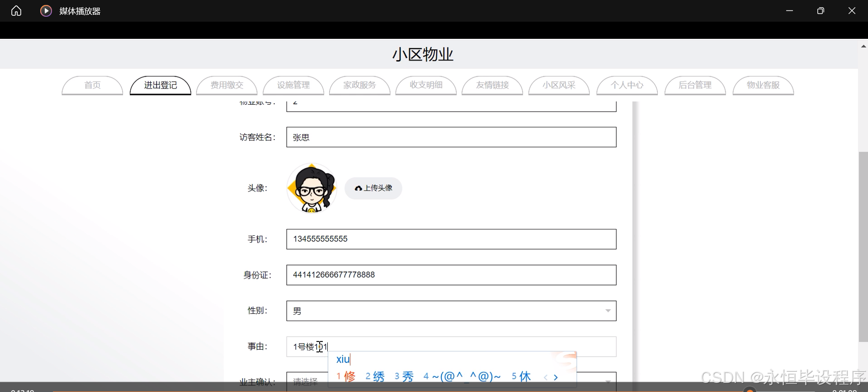
Task: Switch to the 家政服务 tab
Action: (x=359, y=85)
